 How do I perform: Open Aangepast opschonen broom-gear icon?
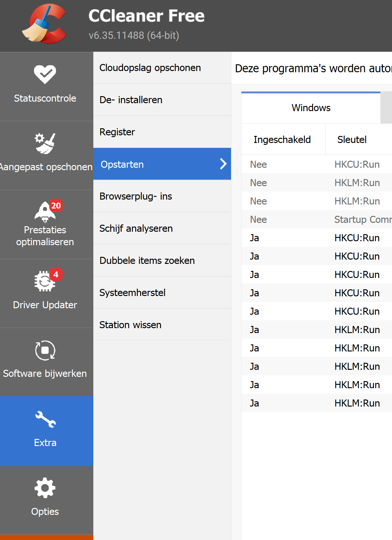point(45,143)
